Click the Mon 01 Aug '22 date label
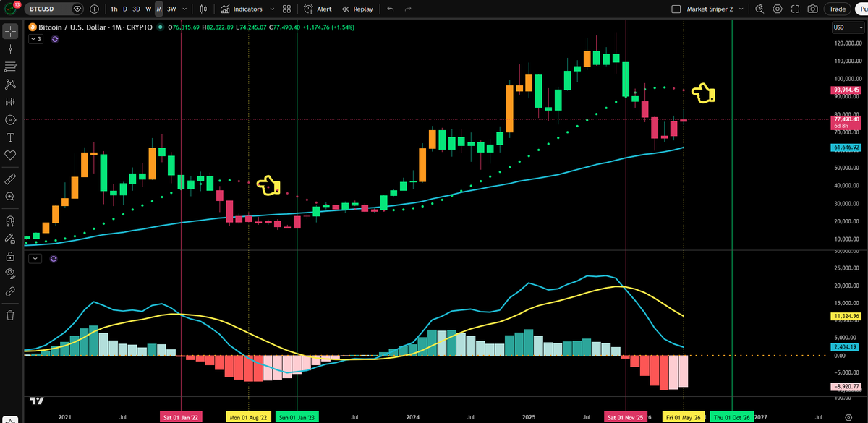The height and width of the screenshot is (423, 868). tap(249, 417)
